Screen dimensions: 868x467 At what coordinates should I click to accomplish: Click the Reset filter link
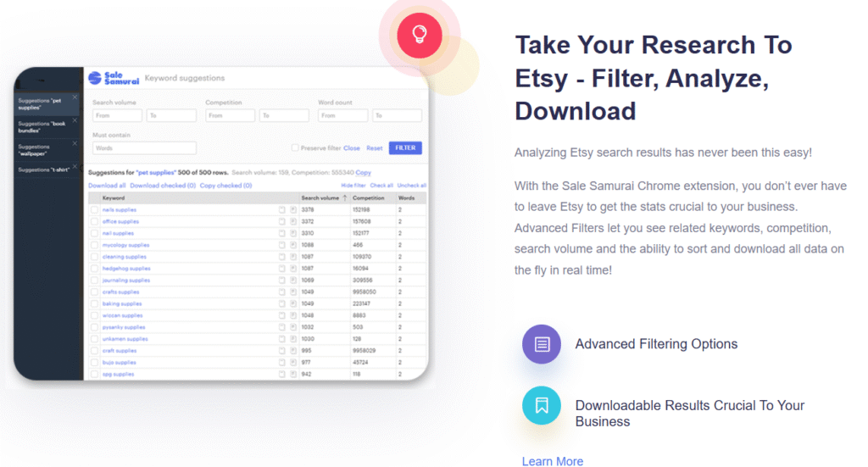pyautogui.click(x=374, y=148)
